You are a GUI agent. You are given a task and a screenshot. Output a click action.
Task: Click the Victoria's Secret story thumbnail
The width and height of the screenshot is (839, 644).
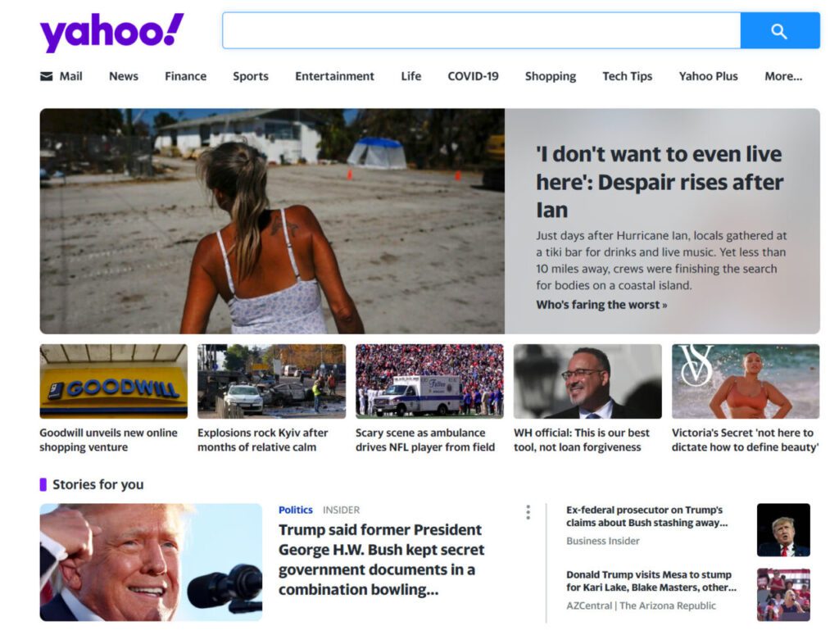point(746,381)
